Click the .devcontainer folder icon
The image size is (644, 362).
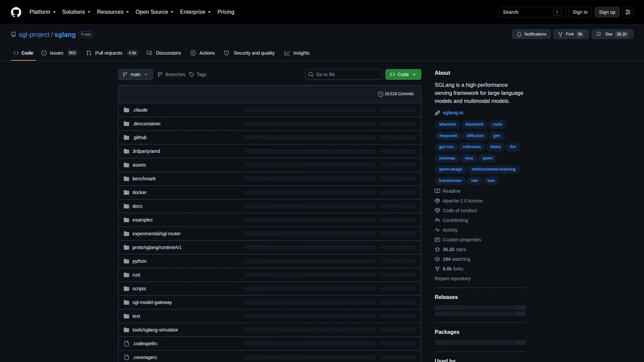click(127, 124)
